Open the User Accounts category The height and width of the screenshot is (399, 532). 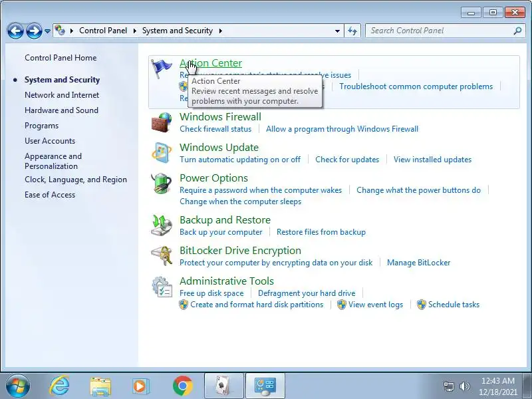point(50,141)
